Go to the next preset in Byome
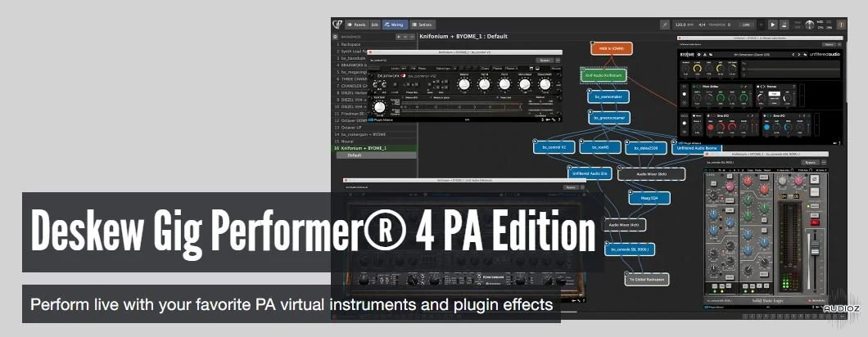868x337 pixels. [x=801, y=55]
